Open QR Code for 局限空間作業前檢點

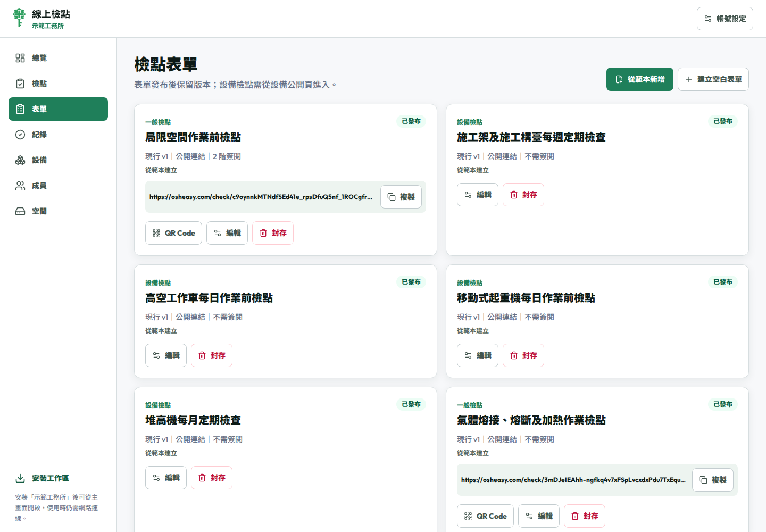173,233
